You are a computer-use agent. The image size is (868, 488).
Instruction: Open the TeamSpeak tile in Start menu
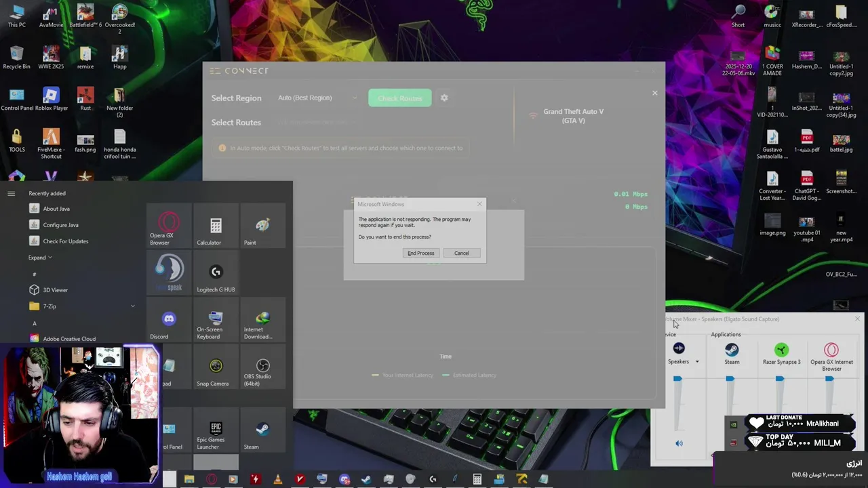click(169, 272)
